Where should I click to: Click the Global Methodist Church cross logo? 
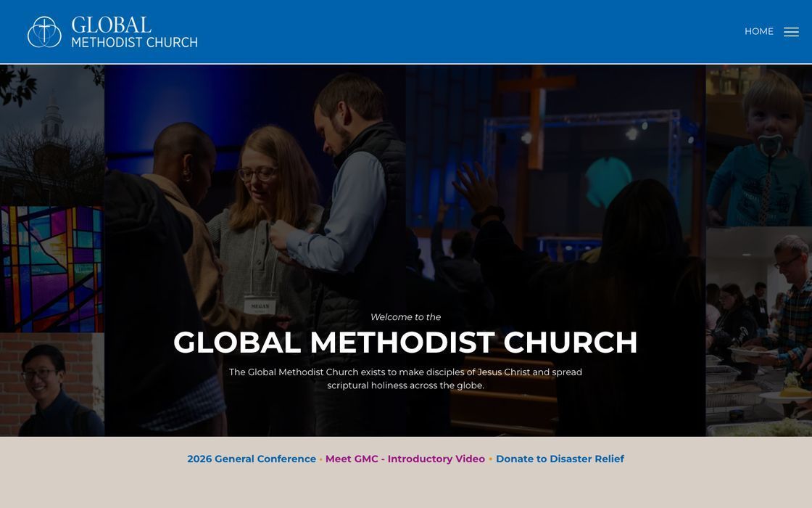click(x=44, y=32)
